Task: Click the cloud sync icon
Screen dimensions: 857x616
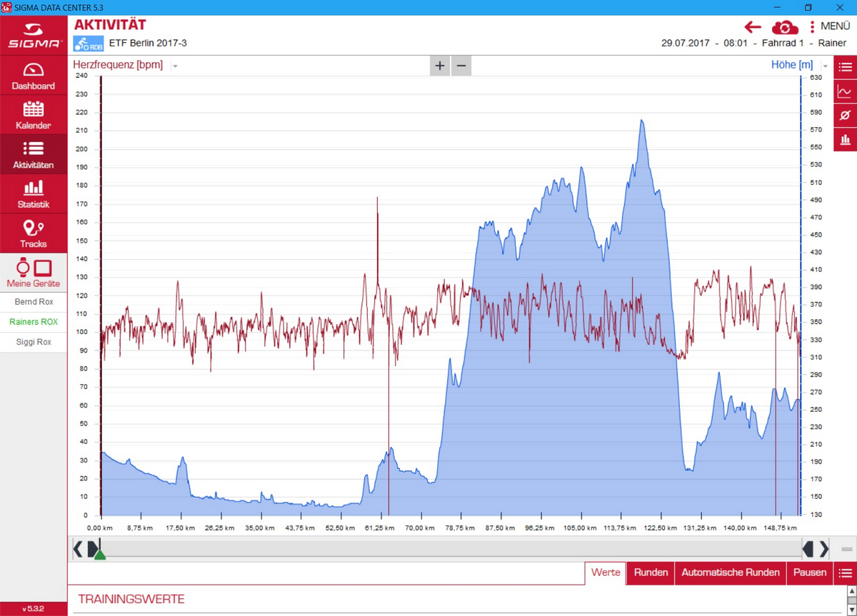Action: click(785, 28)
